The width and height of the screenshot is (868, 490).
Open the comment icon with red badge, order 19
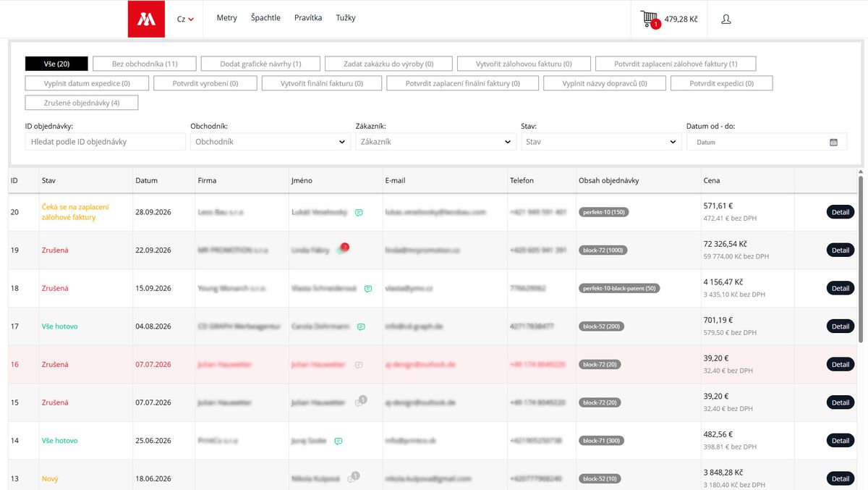342,249
